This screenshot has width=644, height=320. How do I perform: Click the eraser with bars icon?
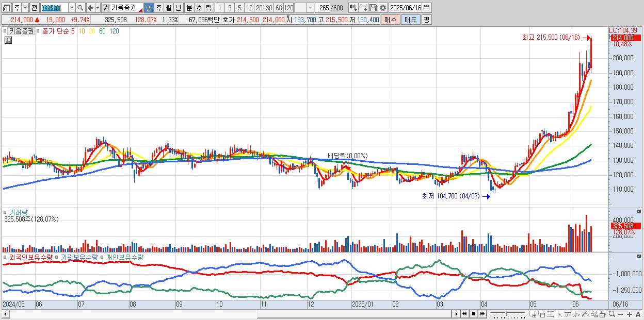click(x=593, y=314)
